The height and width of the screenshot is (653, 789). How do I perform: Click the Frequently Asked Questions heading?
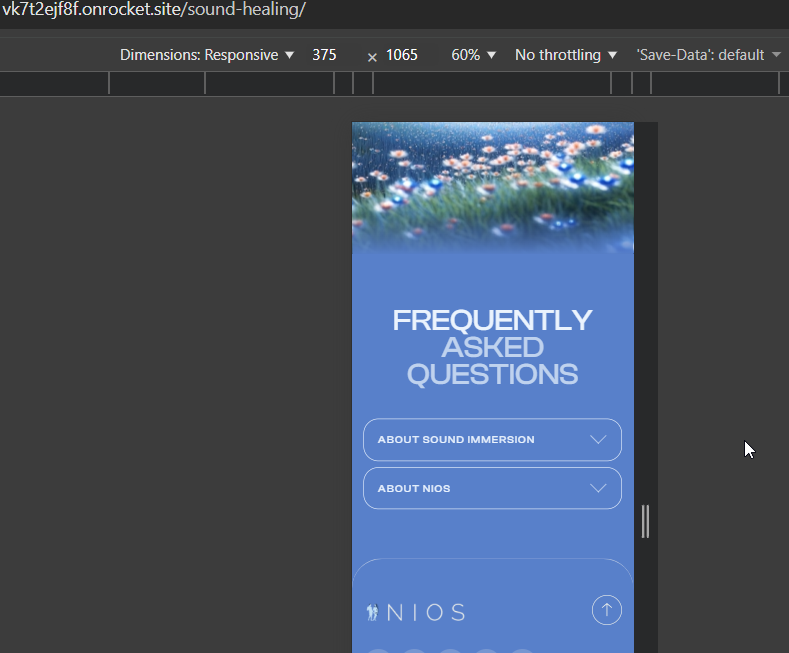[492, 348]
